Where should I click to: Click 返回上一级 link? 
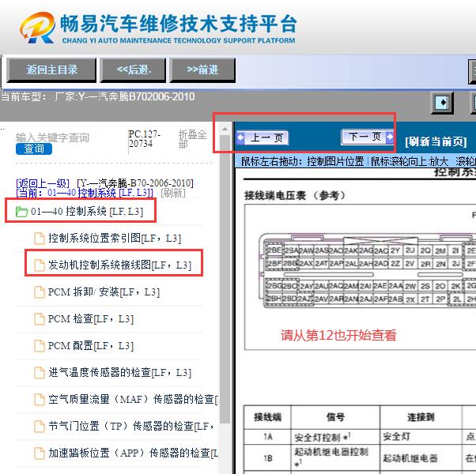(x=43, y=183)
